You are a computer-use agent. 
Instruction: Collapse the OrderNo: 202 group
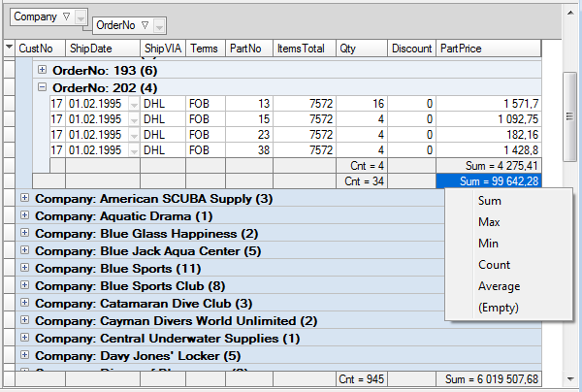coord(42,87)
